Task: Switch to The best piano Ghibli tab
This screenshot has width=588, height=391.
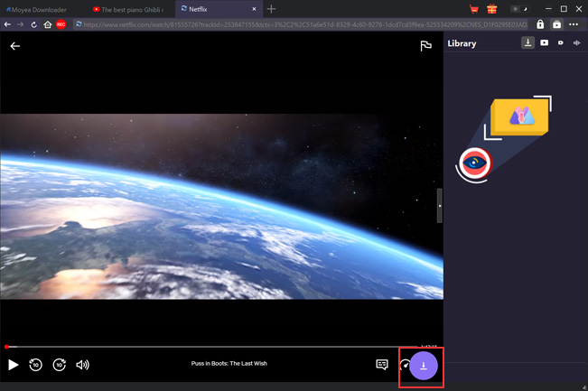Action: (x=129, y=9)
